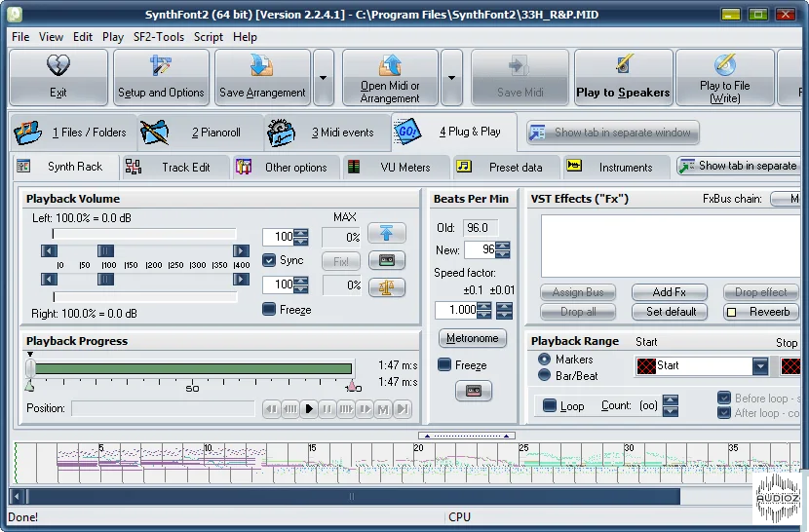
Task: Click the Pause transport button
Action: pos(327,409)
